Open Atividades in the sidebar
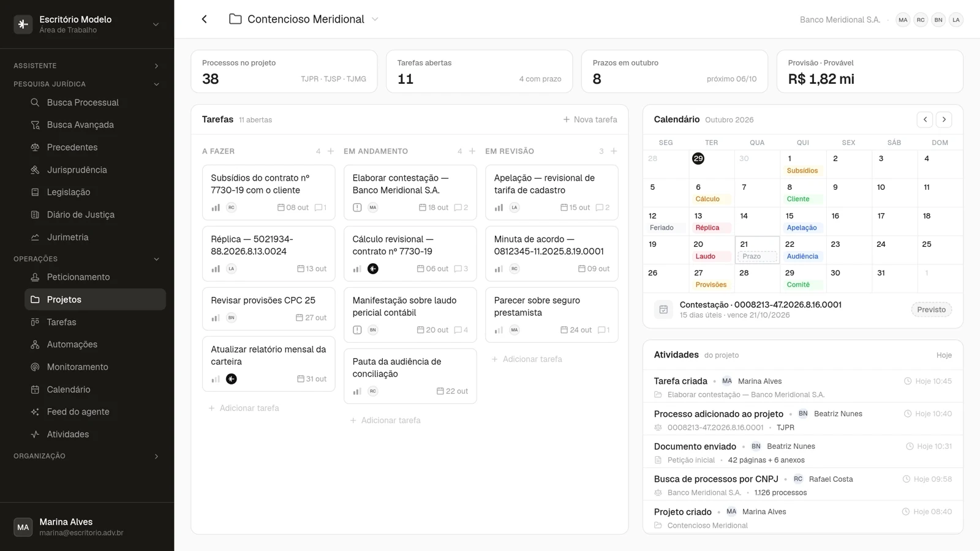The height and width of the screenshot is (551, 980). (95, 434)
